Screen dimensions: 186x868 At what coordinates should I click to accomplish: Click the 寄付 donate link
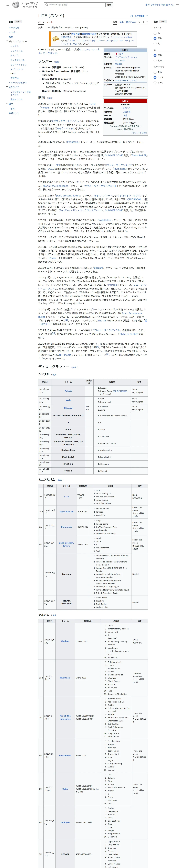[147, 5]
